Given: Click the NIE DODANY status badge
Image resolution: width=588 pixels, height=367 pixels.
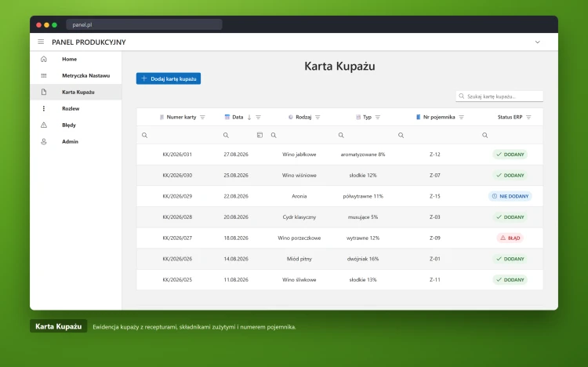Looking at the screenshot, I should (x=510, y=196).
